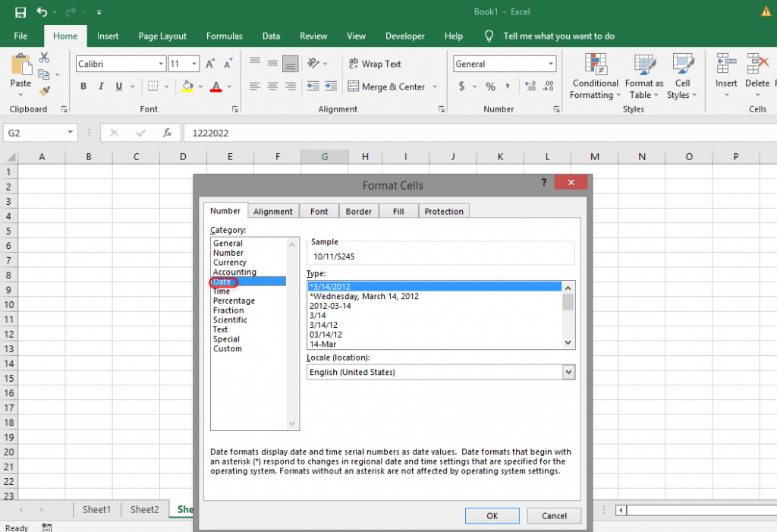Click the OK button
777x532 pixels.
[492, 515]
